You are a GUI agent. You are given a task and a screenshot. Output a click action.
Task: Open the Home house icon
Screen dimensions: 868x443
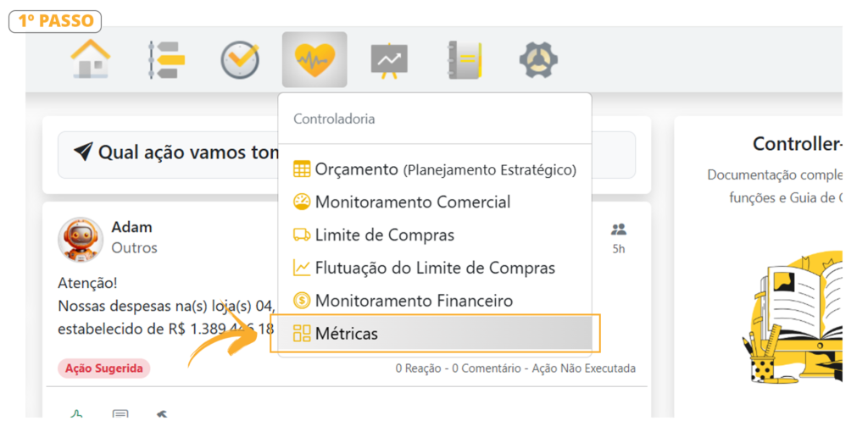pyautogui.click(x=91, y=59)
